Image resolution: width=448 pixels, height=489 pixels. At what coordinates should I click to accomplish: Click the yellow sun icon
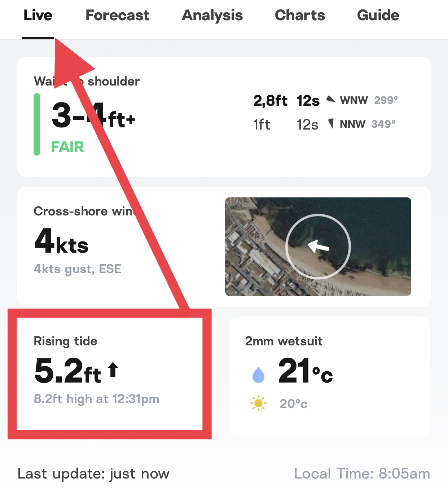click(x=258, y=403)
